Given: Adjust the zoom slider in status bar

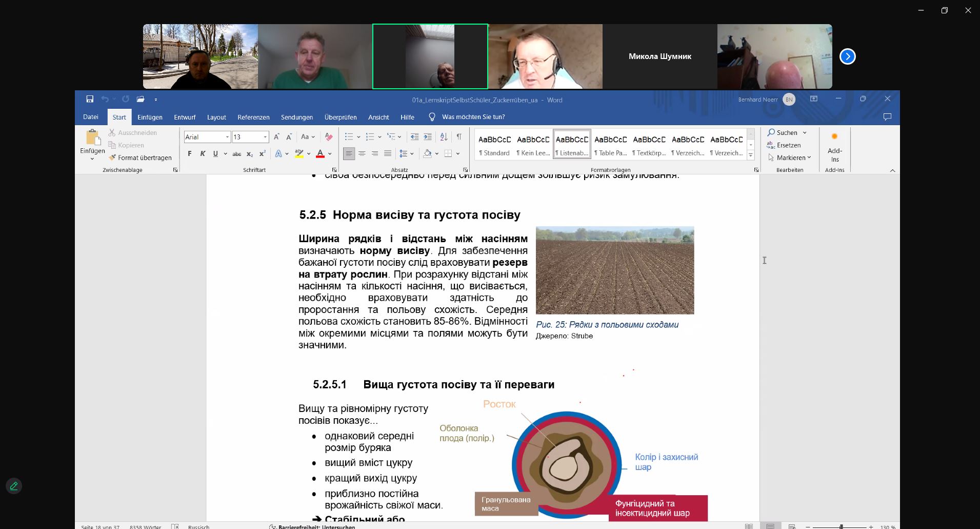Looking at the screenshot, I should pos(841,526).
